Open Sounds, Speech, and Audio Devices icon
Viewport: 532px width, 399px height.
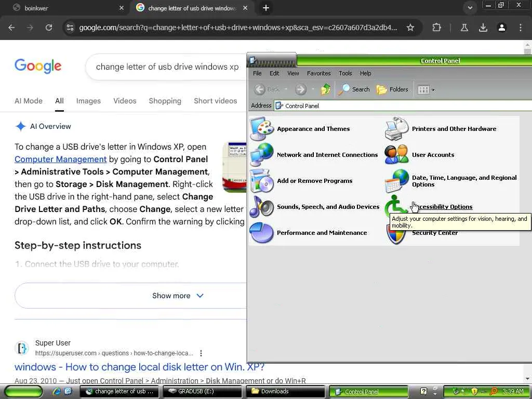coord(262,207)
